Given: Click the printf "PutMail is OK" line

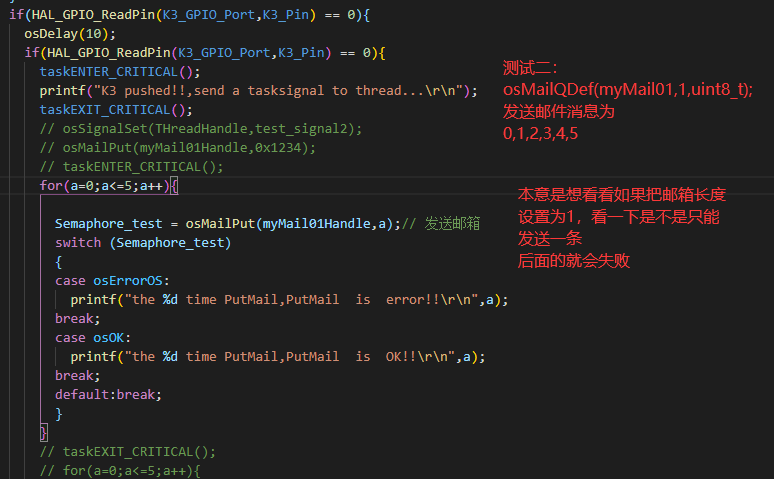Looking at the screenshot, I should point(278,357).
